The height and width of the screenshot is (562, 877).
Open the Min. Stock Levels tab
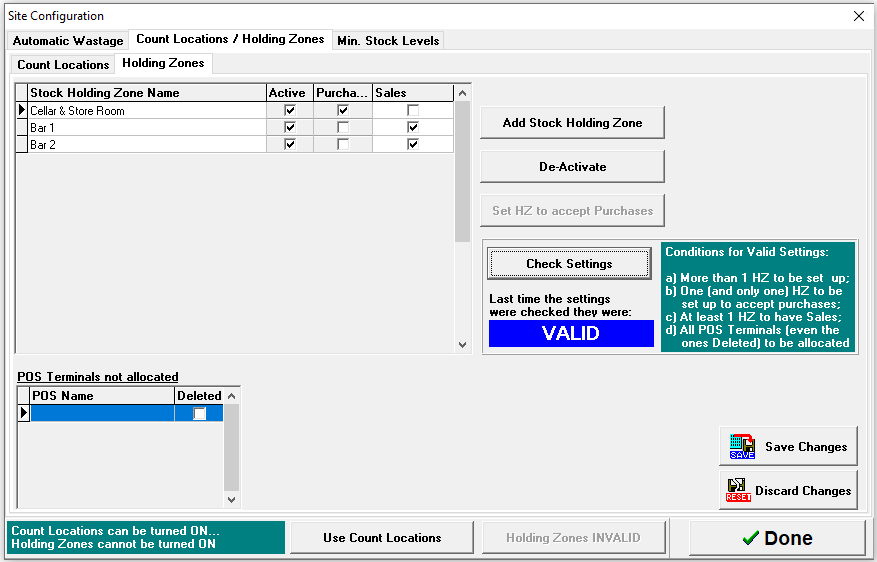(388, 41)
